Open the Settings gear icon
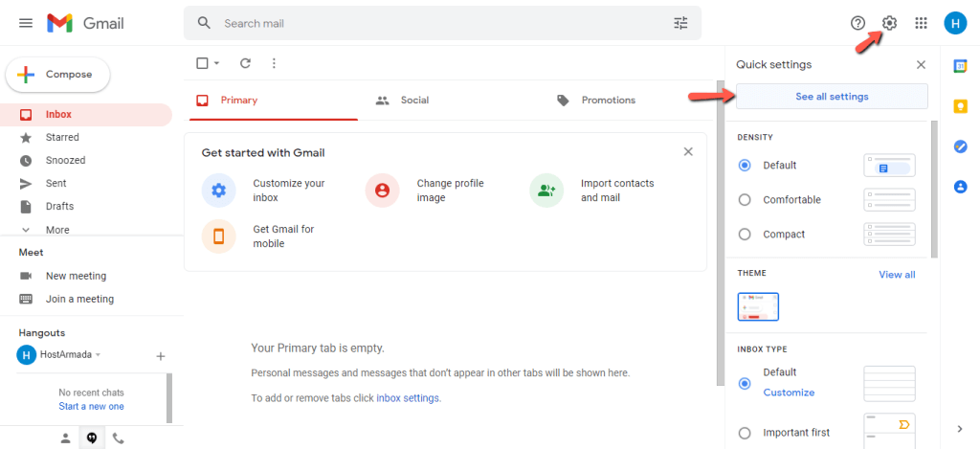 889,23
